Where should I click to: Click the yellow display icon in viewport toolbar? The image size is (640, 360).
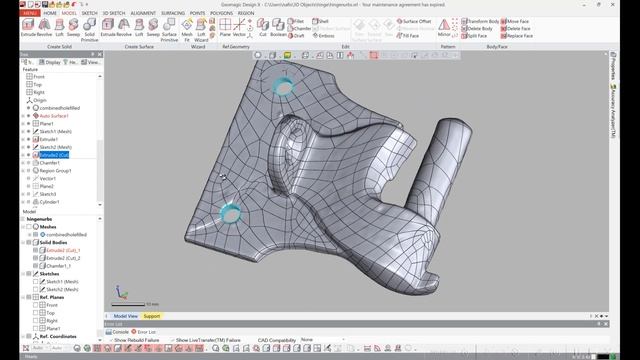(x=287, y=55)
